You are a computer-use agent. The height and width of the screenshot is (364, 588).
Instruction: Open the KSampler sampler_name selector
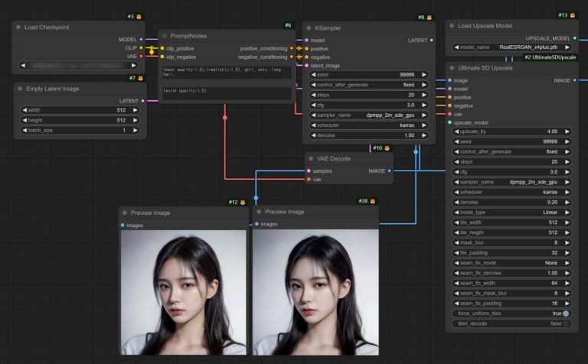368,115
